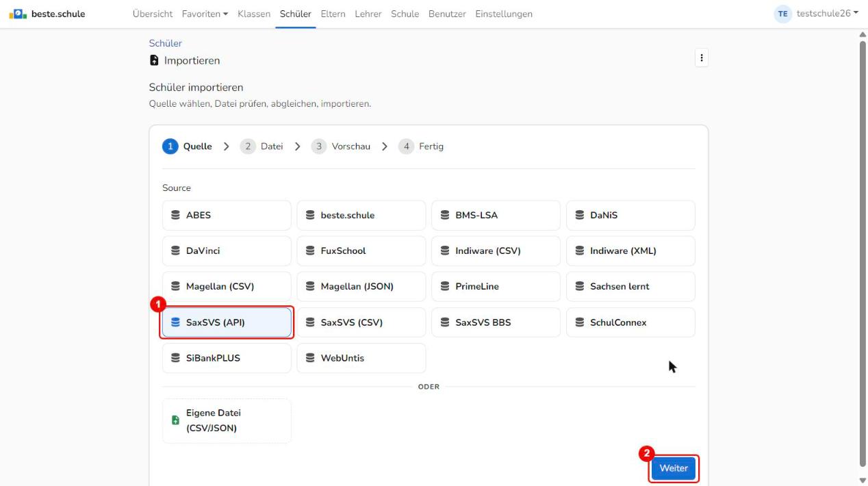
Task: Select the Indiware (XML) source
Action: [x=630, y=251]
